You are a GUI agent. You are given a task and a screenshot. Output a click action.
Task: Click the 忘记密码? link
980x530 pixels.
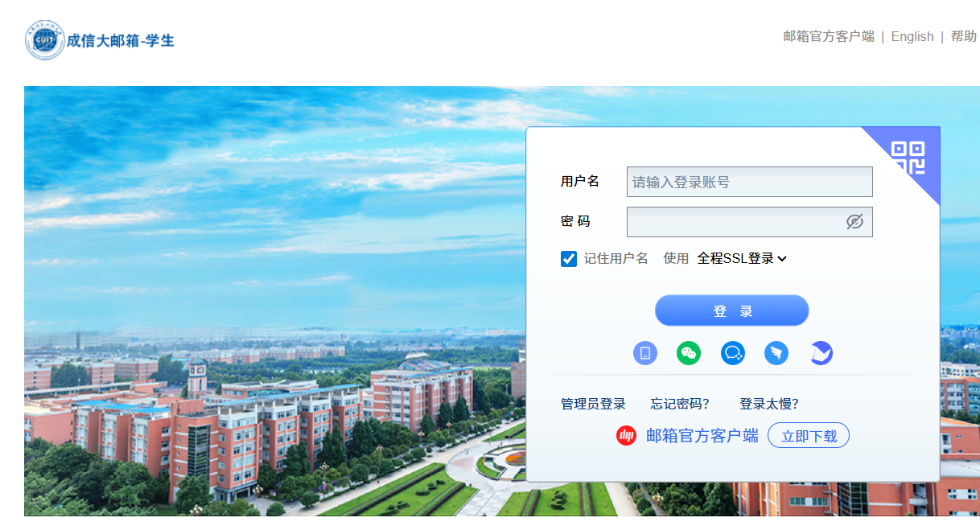point(680,404)
